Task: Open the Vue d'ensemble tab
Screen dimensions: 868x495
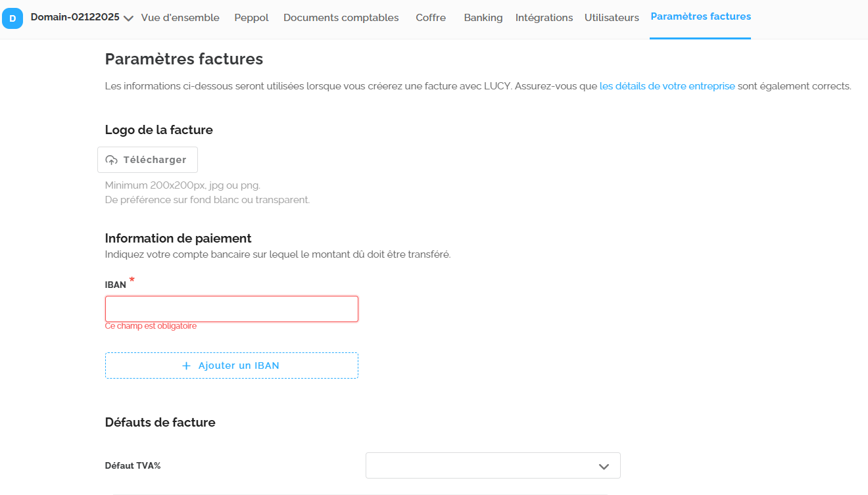Action: [x=180, y=18]
